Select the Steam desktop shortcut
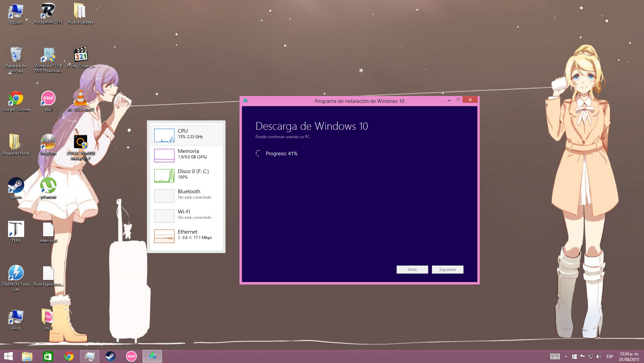Viewport: 644px width, 363px height. (x=16, y=189)
